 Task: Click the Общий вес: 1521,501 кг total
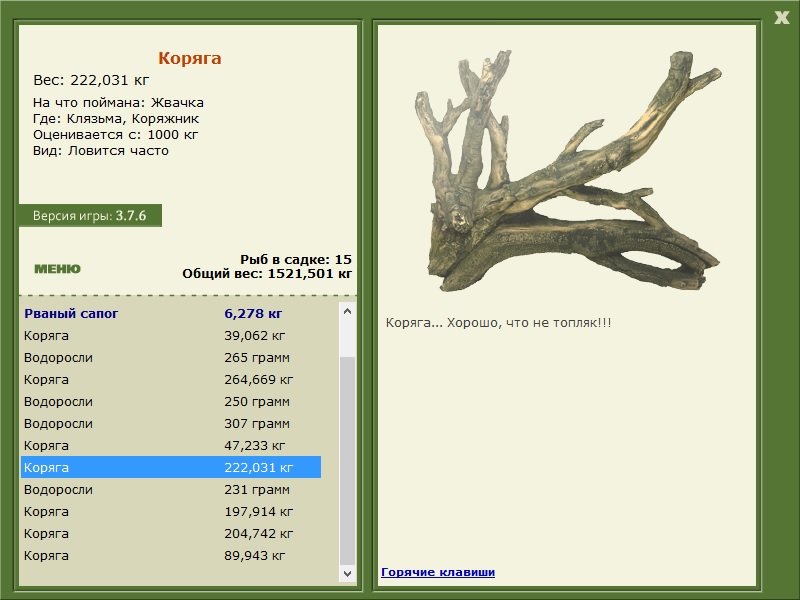click(x=267, y=273)
